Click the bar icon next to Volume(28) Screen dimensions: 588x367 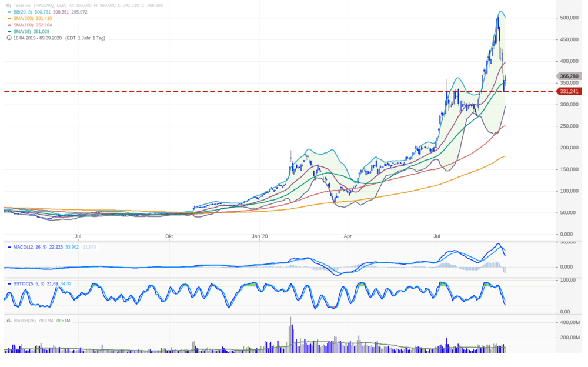tap(9, 321)
